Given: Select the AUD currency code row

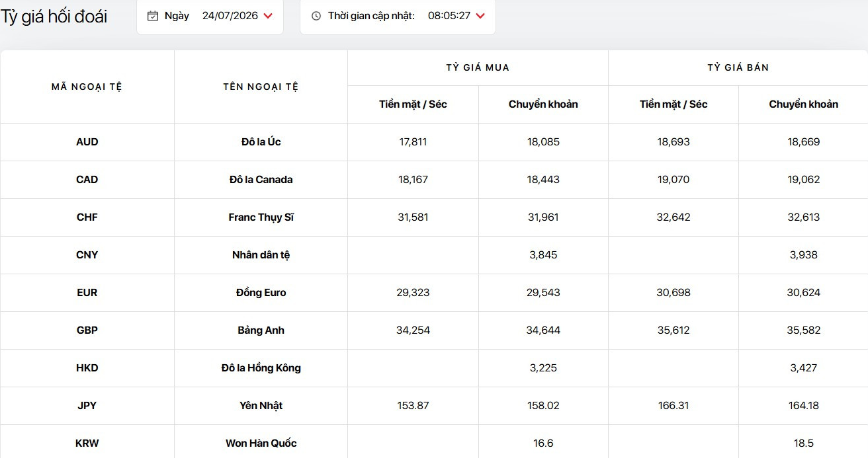Looking at the screenshot, I should 434,142.
